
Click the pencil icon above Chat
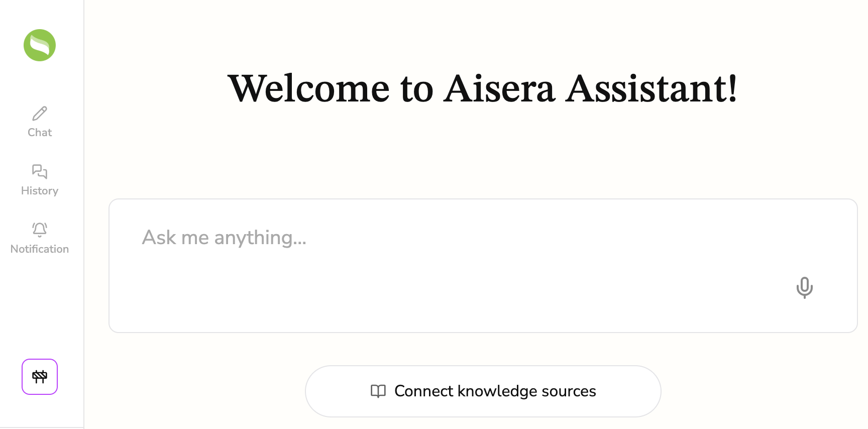tap(40, 114)
